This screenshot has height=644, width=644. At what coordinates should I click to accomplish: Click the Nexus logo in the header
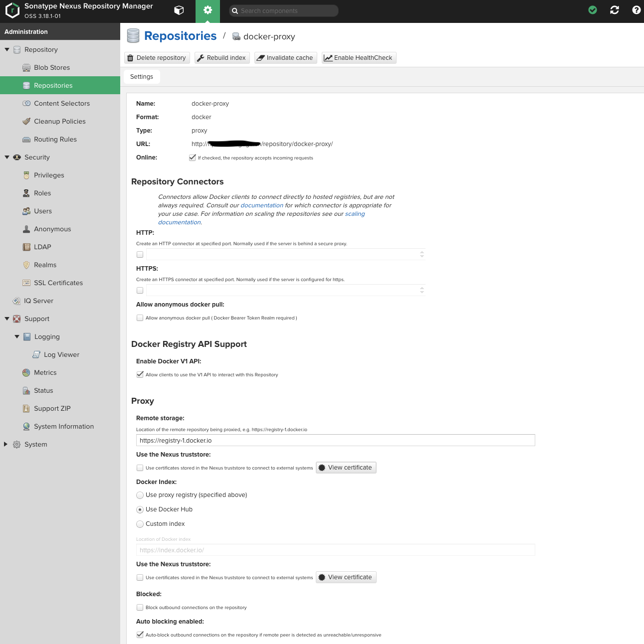[12, 10]
